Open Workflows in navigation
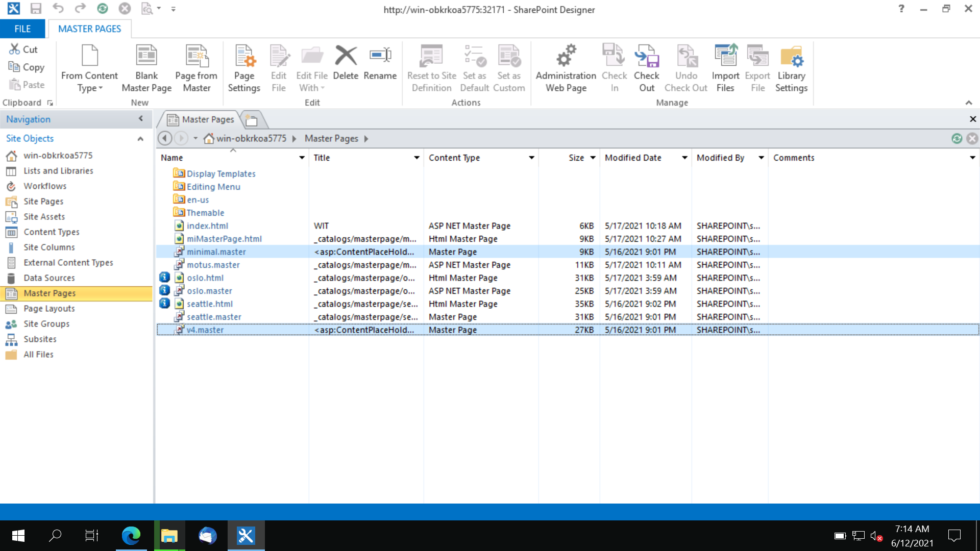Screen dimensions: 980x551 tap(45, 186)
